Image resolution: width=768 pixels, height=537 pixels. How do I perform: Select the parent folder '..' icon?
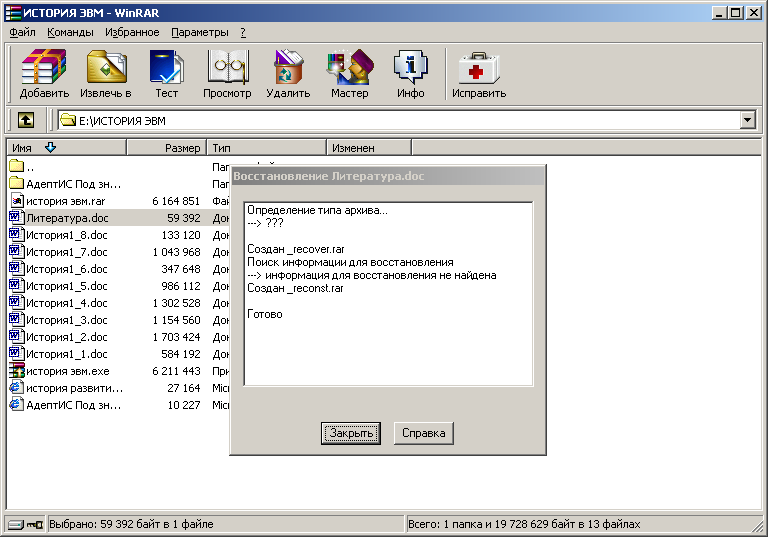pyautogui.click(x=16, y=167)
